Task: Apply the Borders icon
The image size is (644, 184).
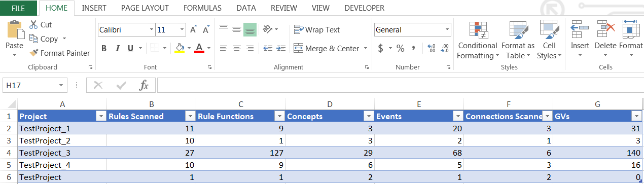Action: tap(155, 48)
